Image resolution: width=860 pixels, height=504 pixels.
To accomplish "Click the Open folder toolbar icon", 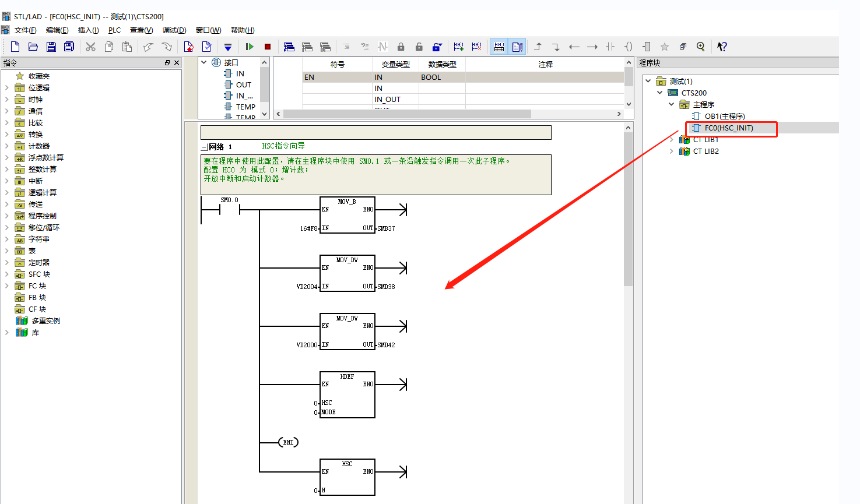I will [x=33, y=47].
